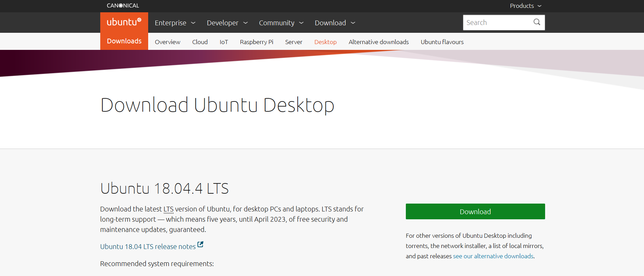Click the ubuntu logo

(124, 22)
